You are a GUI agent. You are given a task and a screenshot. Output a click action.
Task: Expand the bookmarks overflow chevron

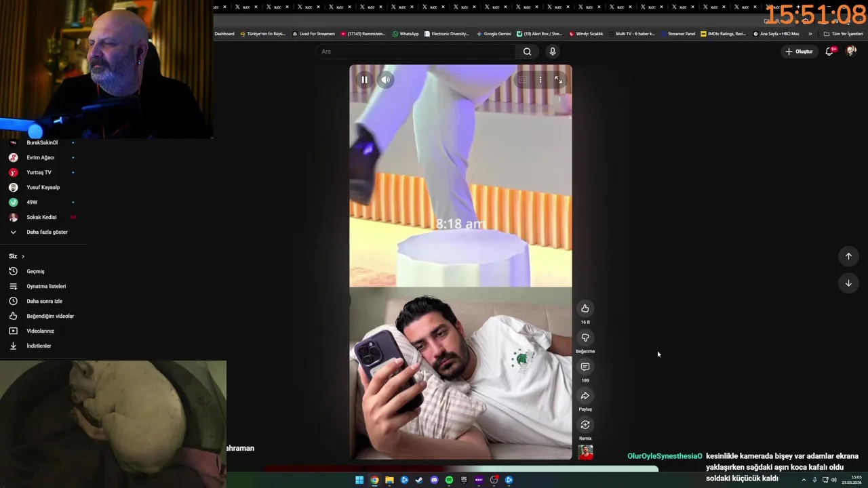810,34
